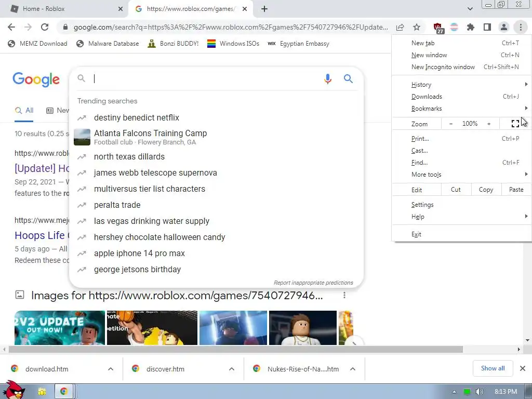Open the Bonzi BUDDY! bookmark
Screen dimensions: 532x399
pyautogui.click(x=173, y=44)
